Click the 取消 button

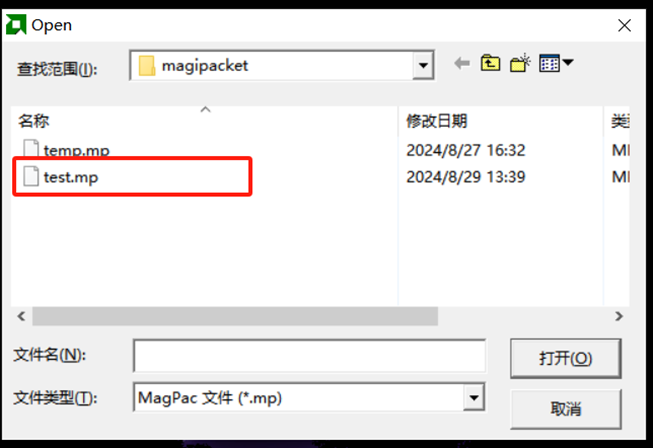[x=566, y=409]
